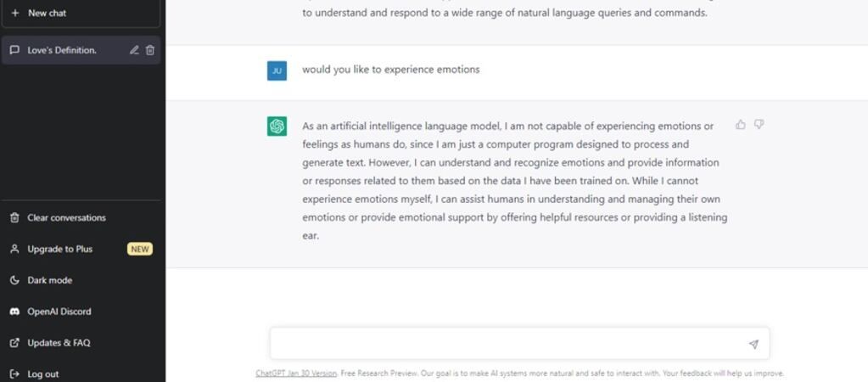Start a New chat
This screenshot has width=868, height=382.
click(x=47, y=14)
